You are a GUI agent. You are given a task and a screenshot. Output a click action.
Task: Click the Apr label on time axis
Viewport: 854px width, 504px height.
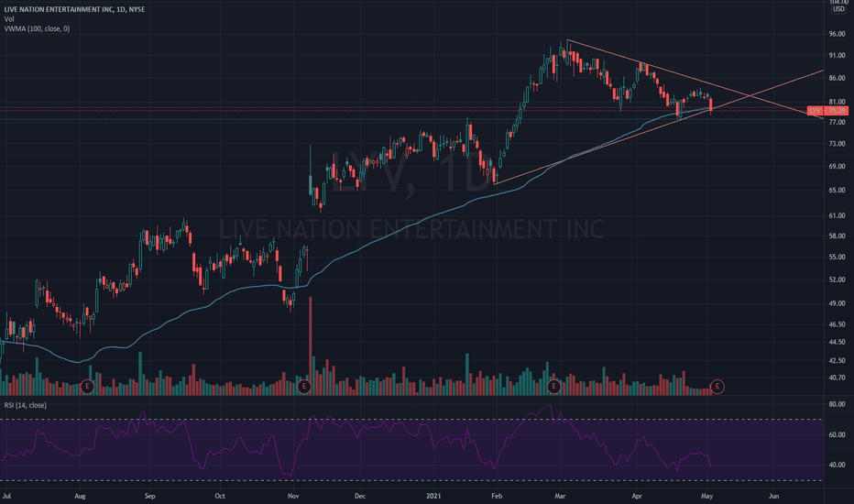637,496
